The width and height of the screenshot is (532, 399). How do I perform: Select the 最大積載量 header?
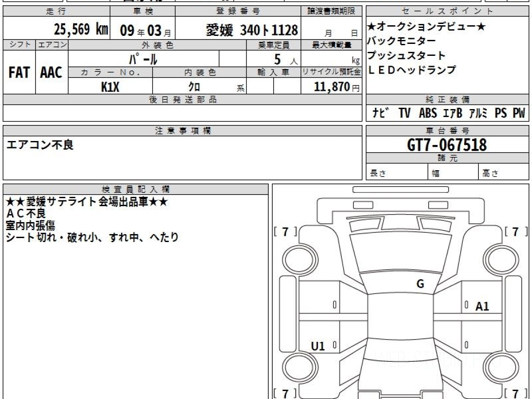[x=332, y=45]
